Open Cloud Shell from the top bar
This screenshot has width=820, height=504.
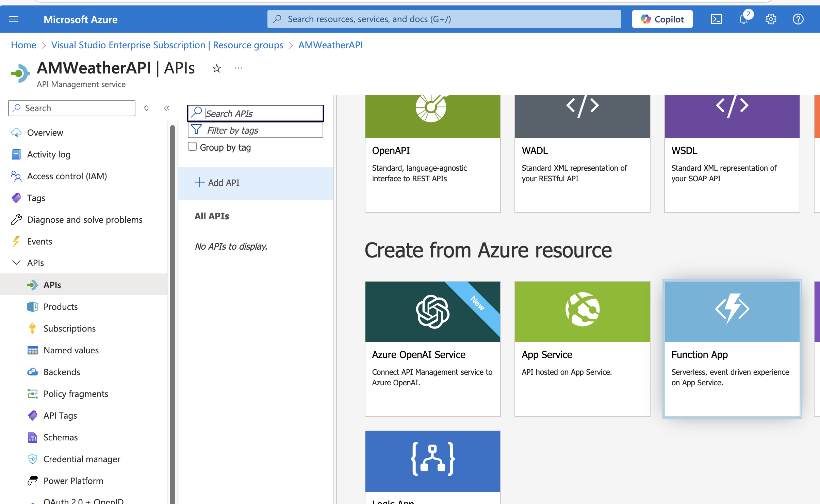point(716,19)
